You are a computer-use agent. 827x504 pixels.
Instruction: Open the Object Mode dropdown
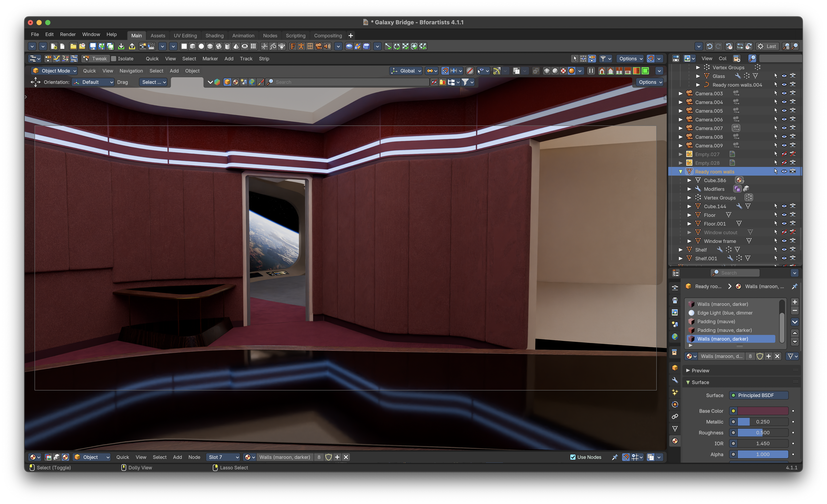coord(54,71)
